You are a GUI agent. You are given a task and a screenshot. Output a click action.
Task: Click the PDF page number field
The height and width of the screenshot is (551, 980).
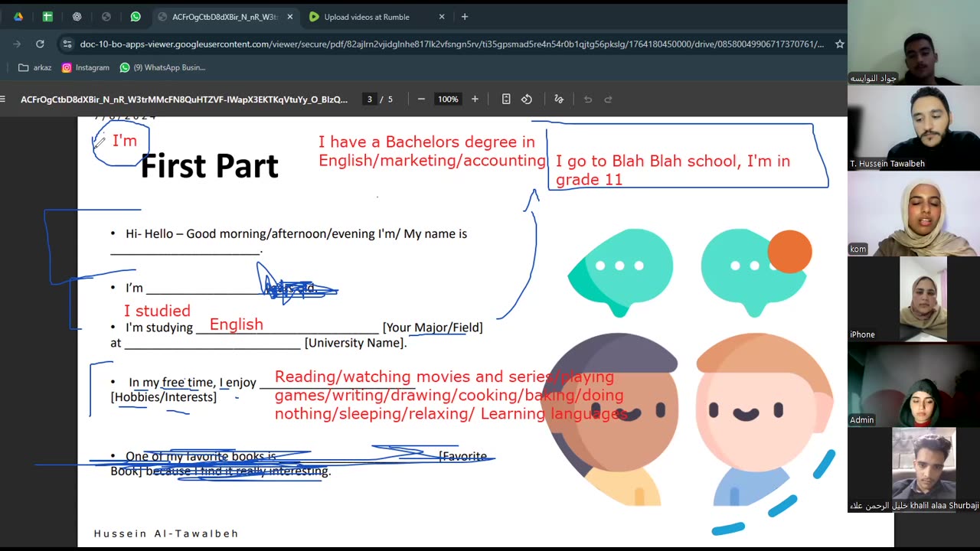(370, 99)
